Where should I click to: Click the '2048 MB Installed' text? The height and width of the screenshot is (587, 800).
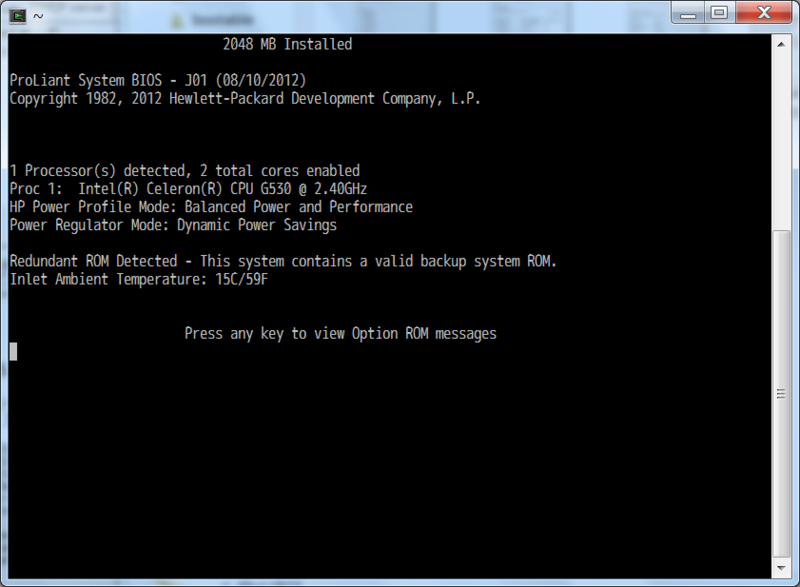point(287,44)
